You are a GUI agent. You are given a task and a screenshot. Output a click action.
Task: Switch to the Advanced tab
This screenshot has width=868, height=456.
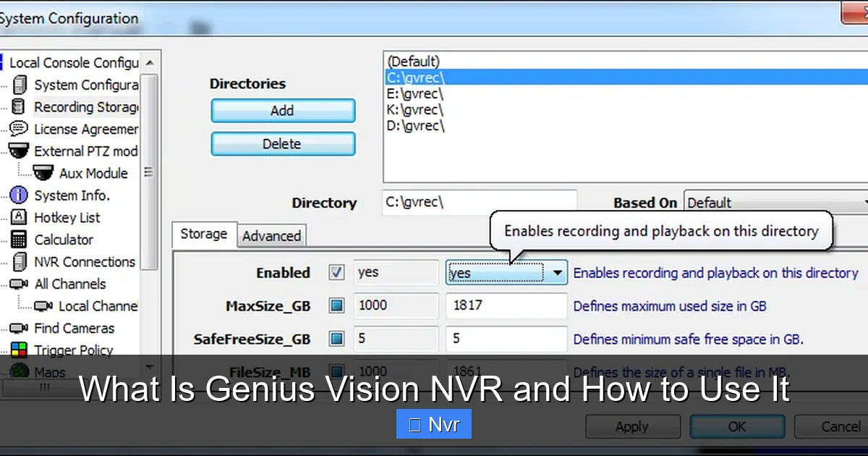coord(271,236)
